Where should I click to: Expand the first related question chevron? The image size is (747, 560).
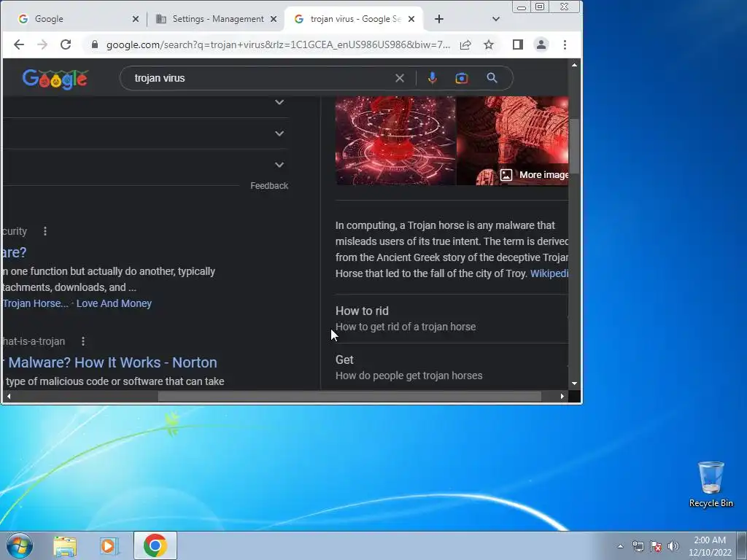279,102
